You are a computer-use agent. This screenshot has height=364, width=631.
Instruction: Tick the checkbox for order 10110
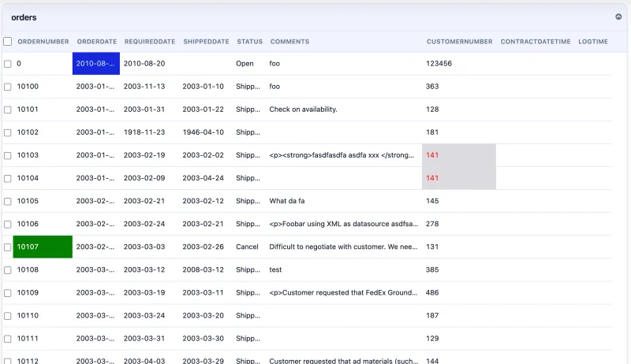[x=8, y=316]
